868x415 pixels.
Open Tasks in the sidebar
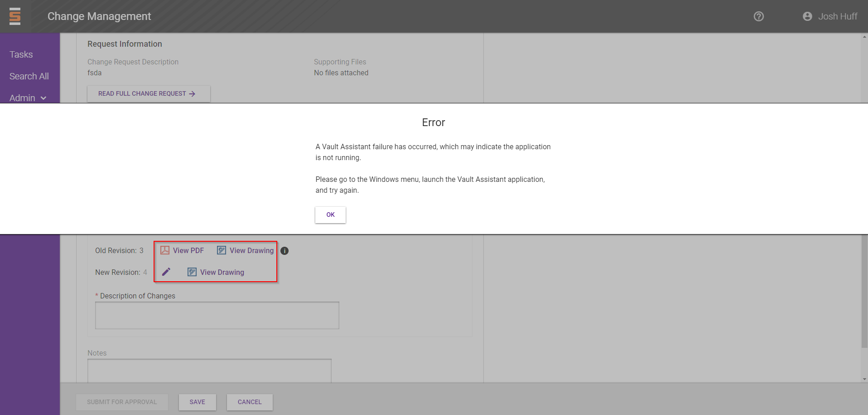click(x=21, y=54)
